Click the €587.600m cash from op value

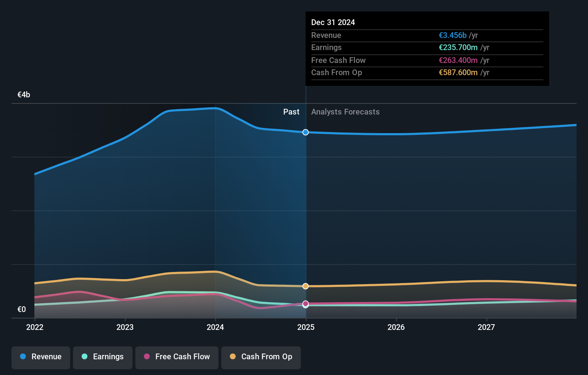coord(458,73)
